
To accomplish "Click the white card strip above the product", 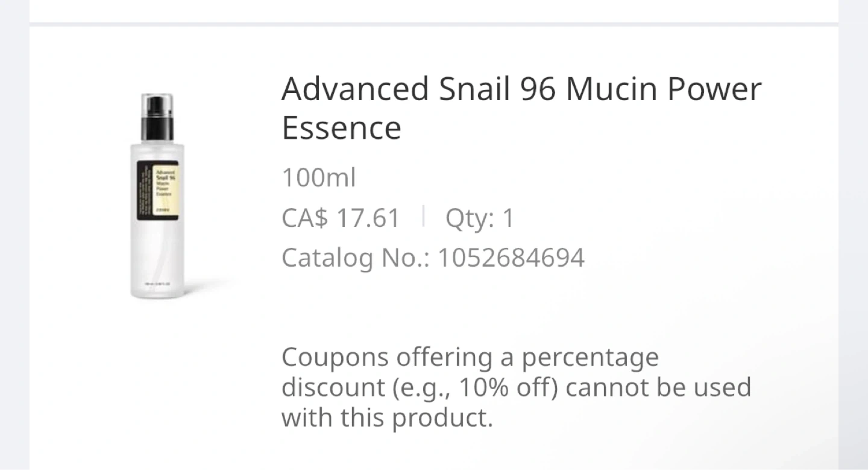I will (x=434, y=10).
